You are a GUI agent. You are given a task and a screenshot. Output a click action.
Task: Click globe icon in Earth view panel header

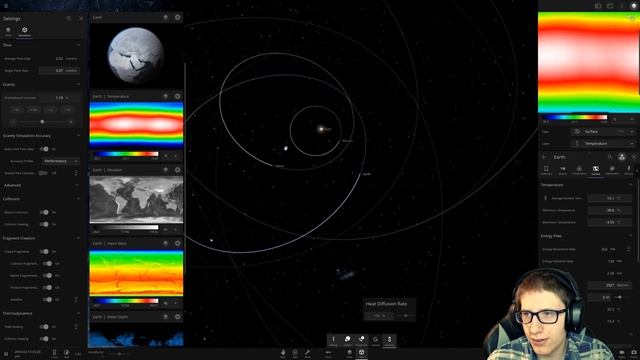tap(166, 17)
